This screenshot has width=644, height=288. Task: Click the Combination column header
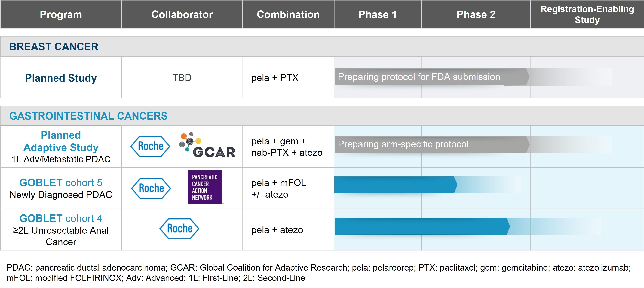288,14
